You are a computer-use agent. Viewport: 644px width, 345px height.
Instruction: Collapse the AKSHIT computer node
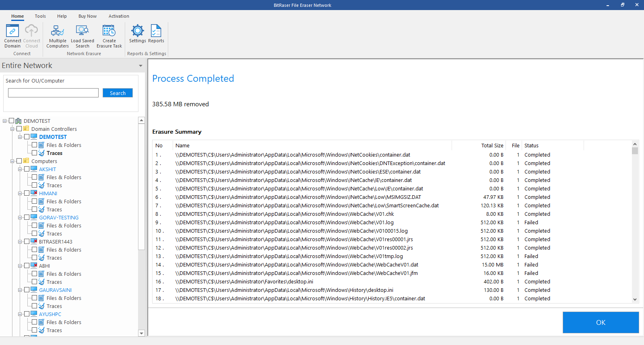pos(20,169)
